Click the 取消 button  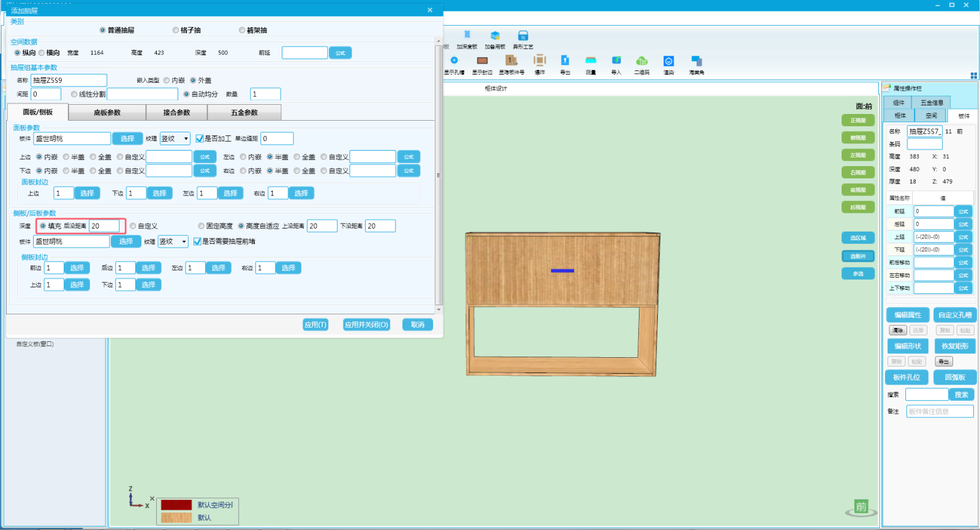click(x=418, y=325)
